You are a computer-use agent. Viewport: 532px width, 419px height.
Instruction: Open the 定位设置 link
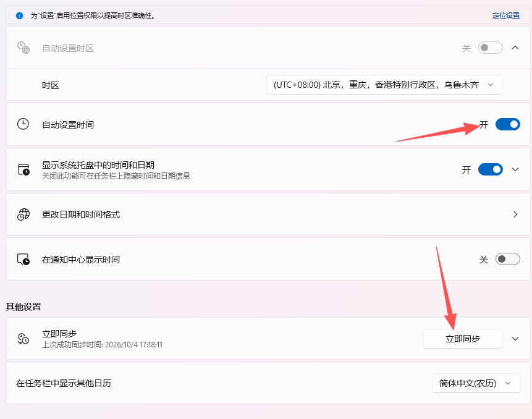point(506,15)
